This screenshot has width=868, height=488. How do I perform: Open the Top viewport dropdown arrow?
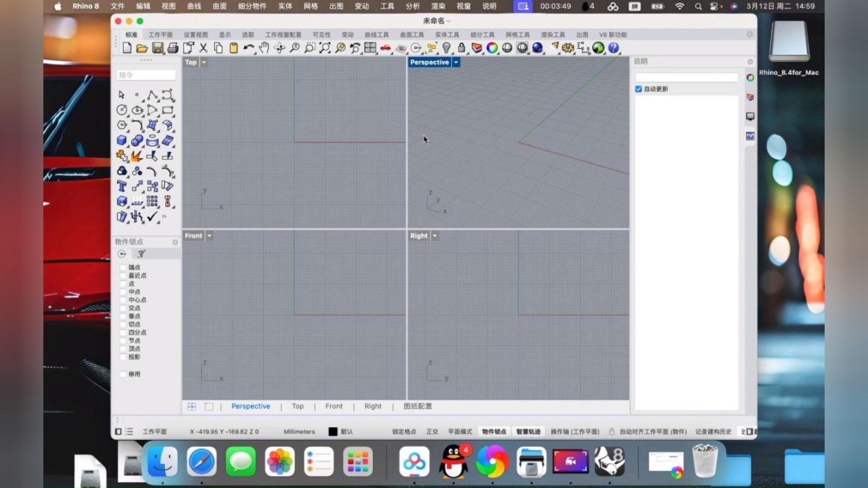tap(204, 62)
